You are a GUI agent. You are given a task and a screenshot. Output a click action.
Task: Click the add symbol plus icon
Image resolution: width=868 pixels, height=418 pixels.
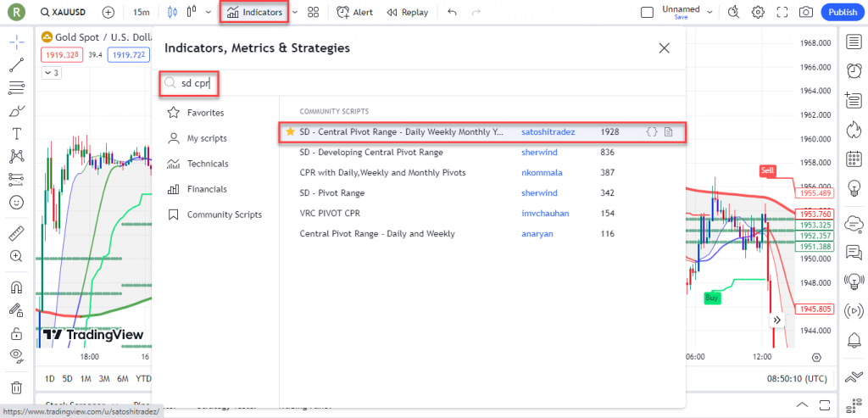(108, 12)
